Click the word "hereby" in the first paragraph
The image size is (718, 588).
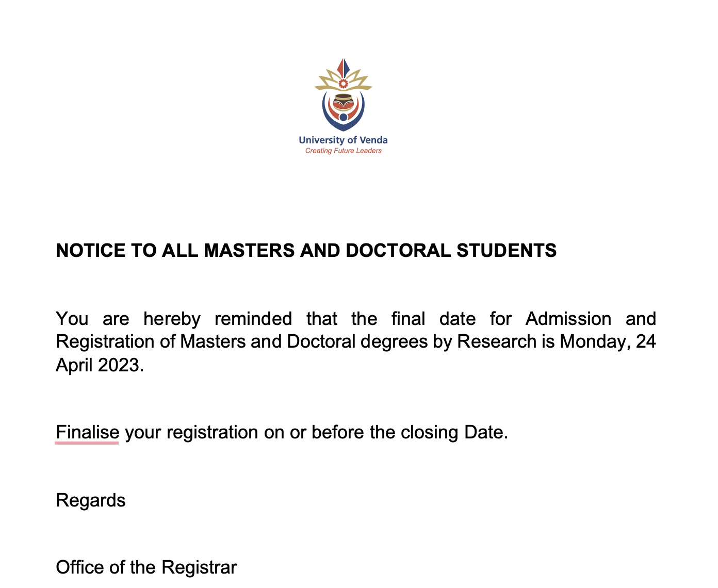(172, 319)
